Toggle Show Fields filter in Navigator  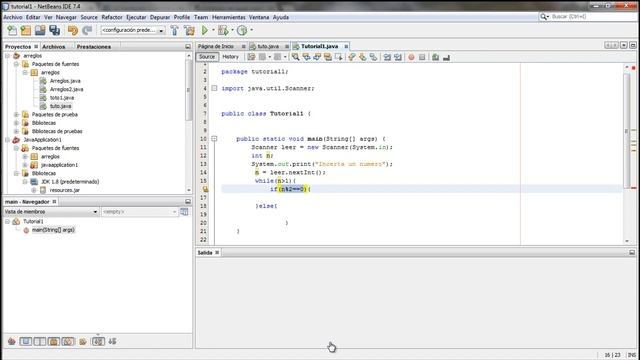26,341
